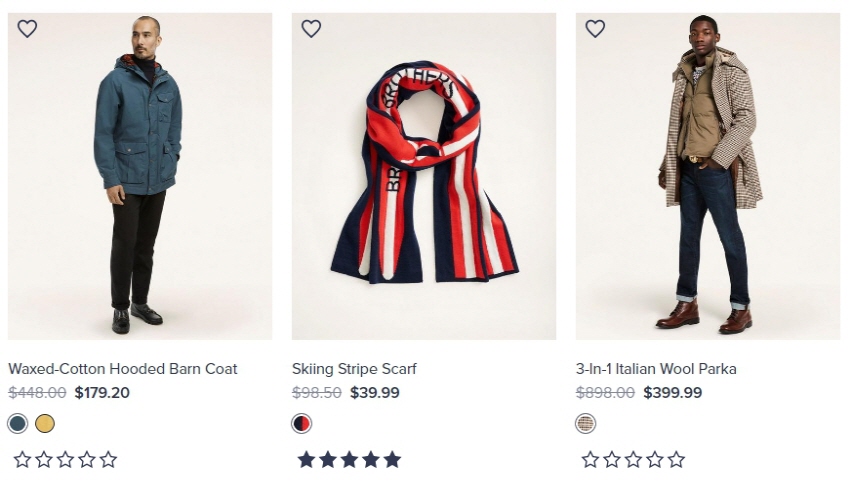
Task: Click the heart icon on Skiing Stripe Scarf
Action: click(311, 29)
